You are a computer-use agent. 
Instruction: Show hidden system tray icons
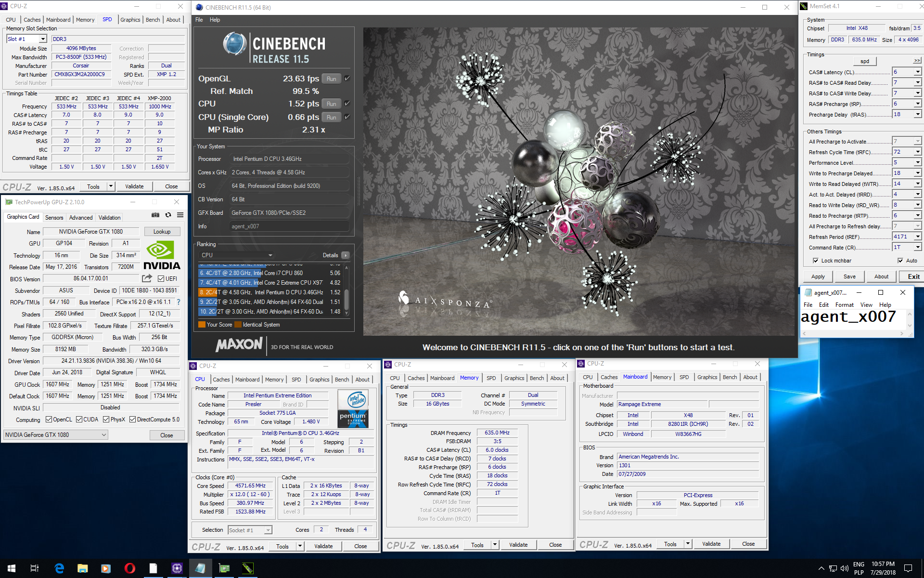821,568
